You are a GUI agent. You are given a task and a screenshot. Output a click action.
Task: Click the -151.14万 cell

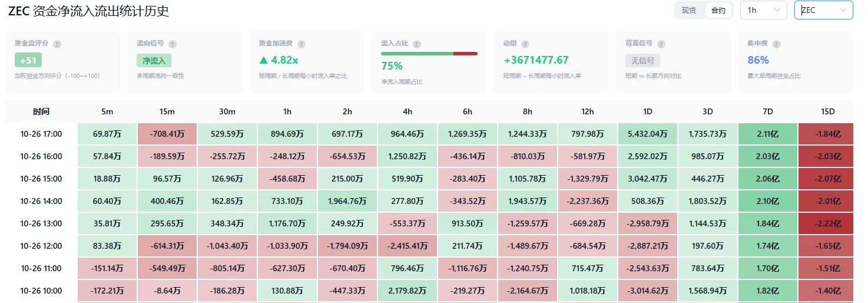click(107, 268)
